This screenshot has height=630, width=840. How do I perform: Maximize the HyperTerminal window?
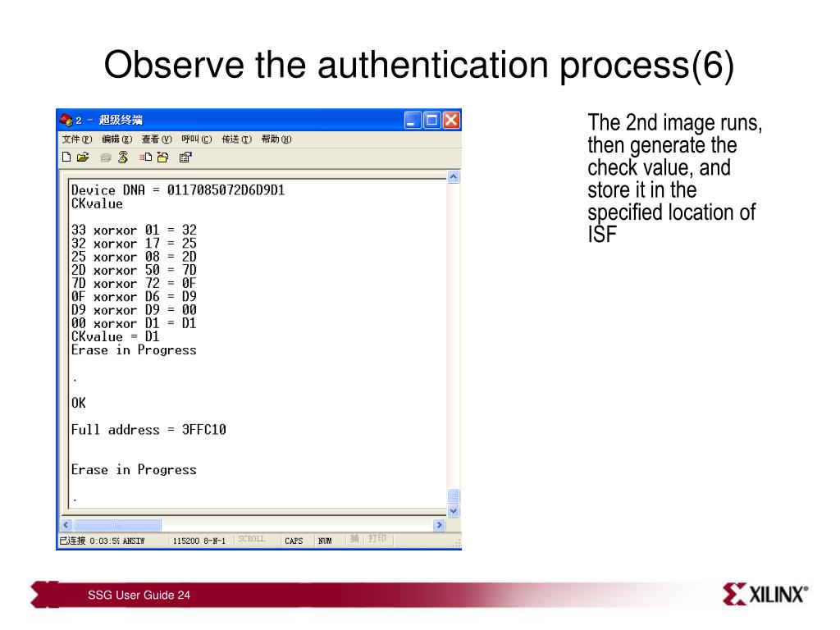click(x=431, y=120)
